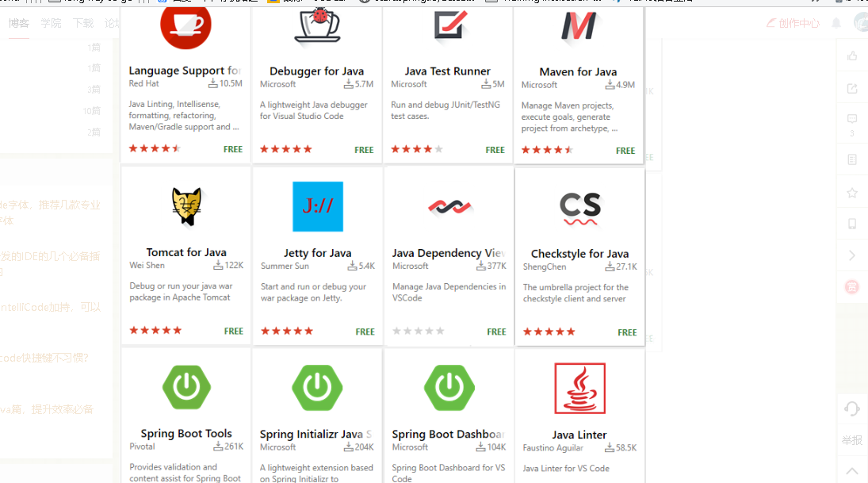Open the Java Test Runner title
Screen dimensions: 868x483
coord(447,71)
